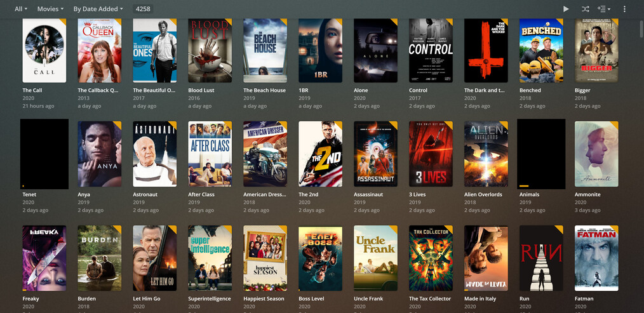Click the '3 days ago' text under Ammonite
This screenshot has height=313, width=644.
(x=587, y=210)
